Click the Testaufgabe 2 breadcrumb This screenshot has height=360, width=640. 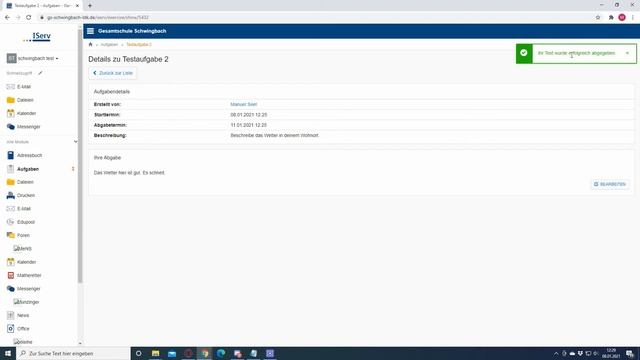[139, 44]
